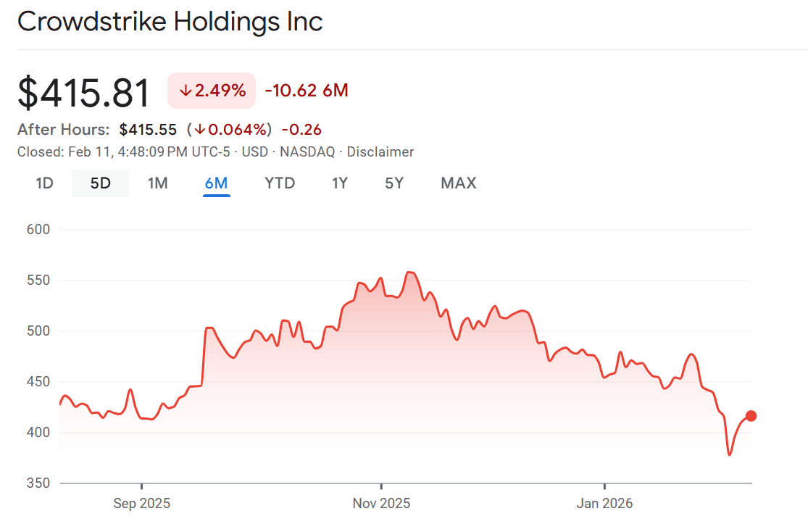Click the 6M range tab
808x532 pixels.
click(216, 183)
